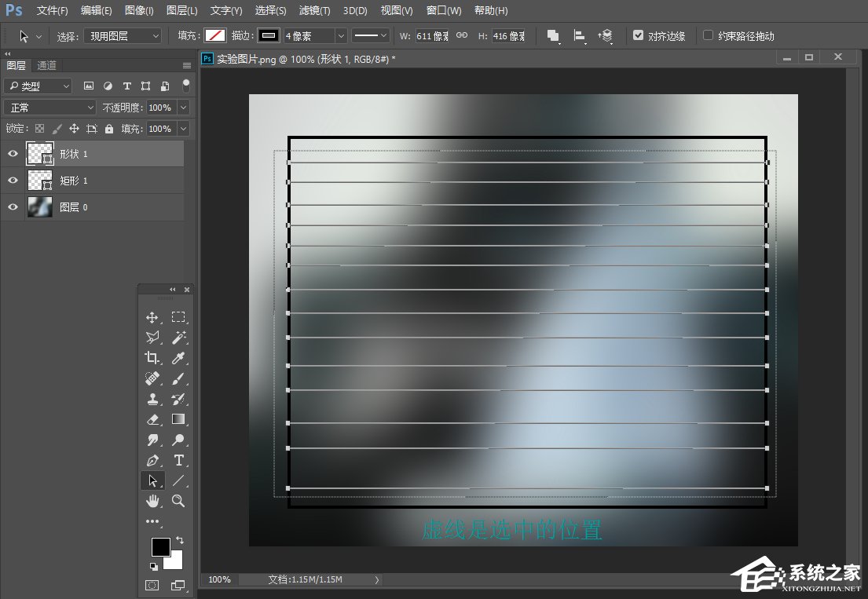This screenshot has width=868, height=599.
Task: Select the Crop tool
Action: tap(152, 358)
